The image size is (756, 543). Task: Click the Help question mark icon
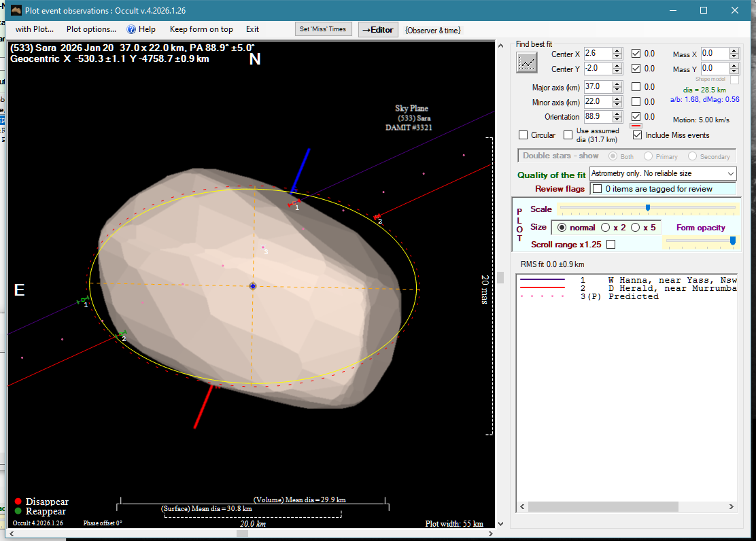[x=132, y=29]
